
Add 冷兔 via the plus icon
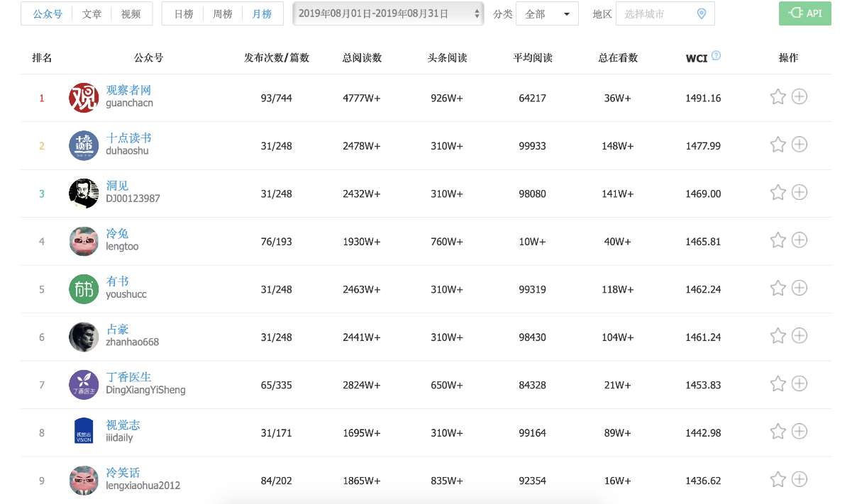point(800,240)
